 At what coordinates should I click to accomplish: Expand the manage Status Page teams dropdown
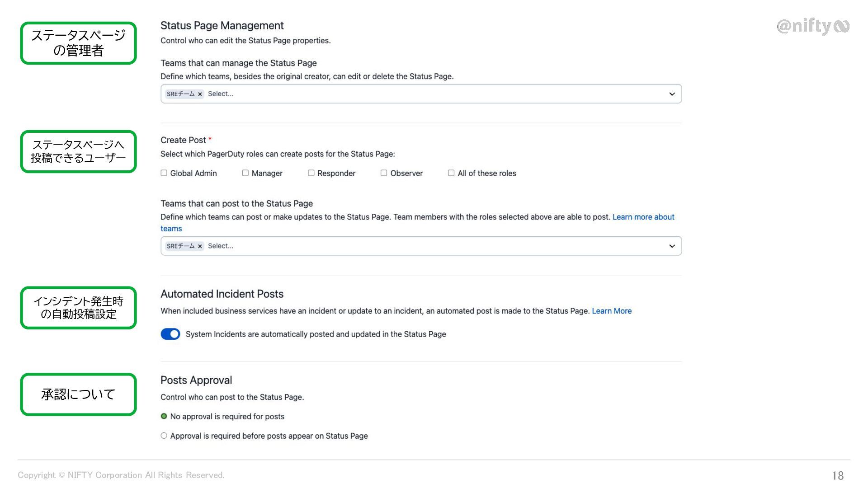(672, 94)
